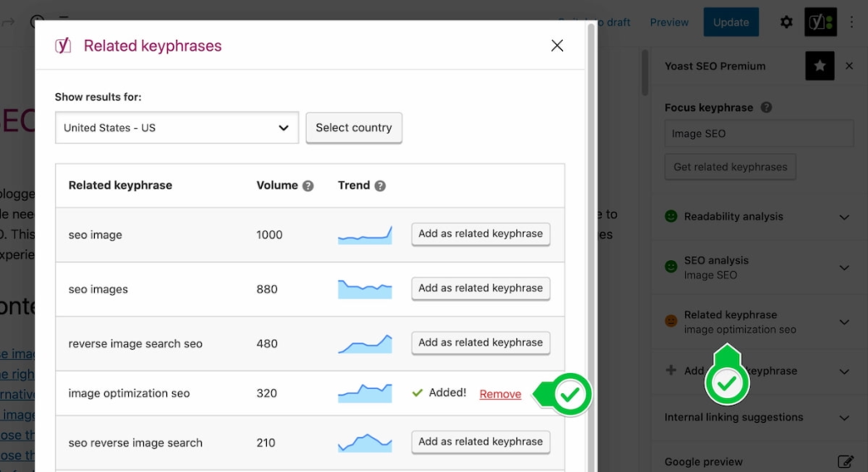This screenshot has width=868, height=472.
Task: Expand the SEO analysis section
Action: tap(843, 268)
